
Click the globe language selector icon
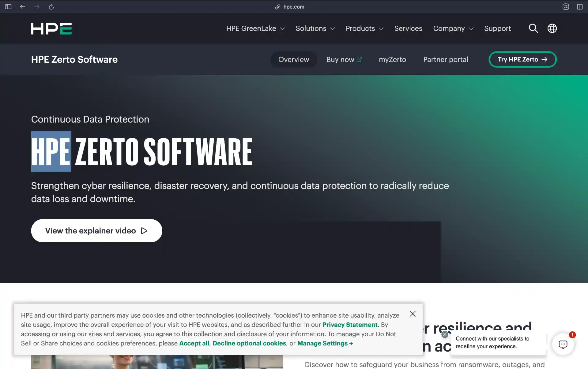click(x=552, y=28)
